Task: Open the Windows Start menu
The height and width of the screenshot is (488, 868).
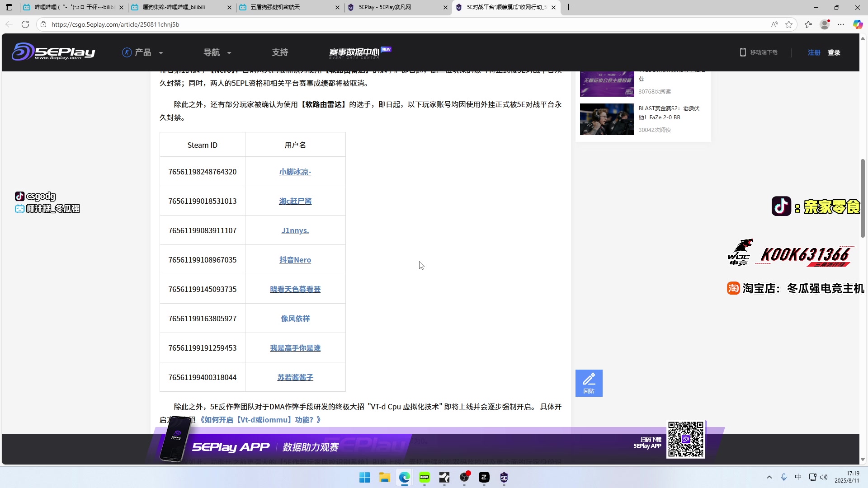Action: point(364,477)
